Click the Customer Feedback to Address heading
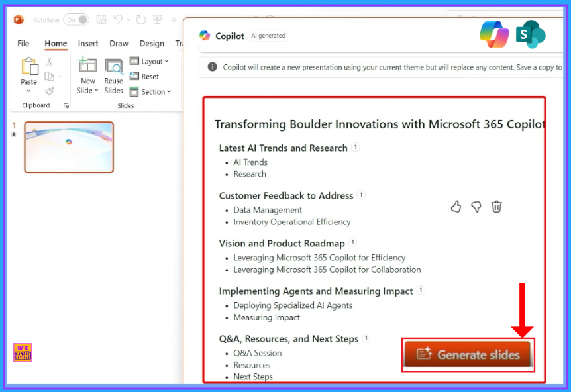Viewport: 571px width, 392px height. pos(286,196)
